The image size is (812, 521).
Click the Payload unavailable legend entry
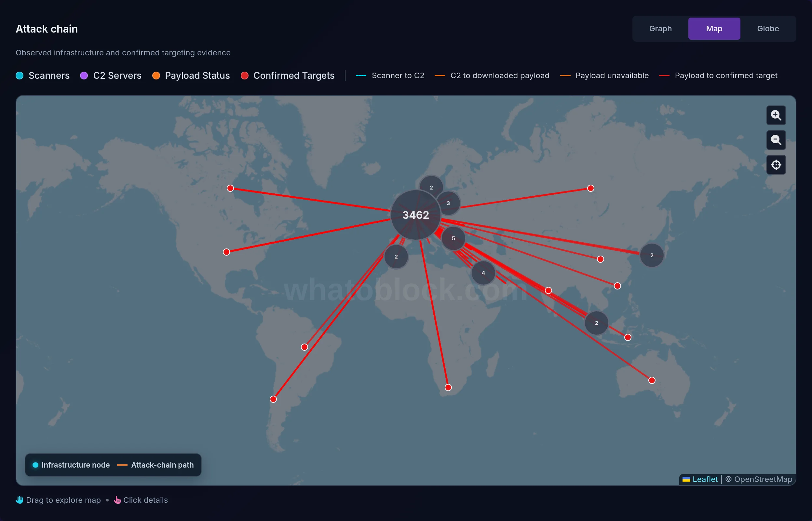604,76
